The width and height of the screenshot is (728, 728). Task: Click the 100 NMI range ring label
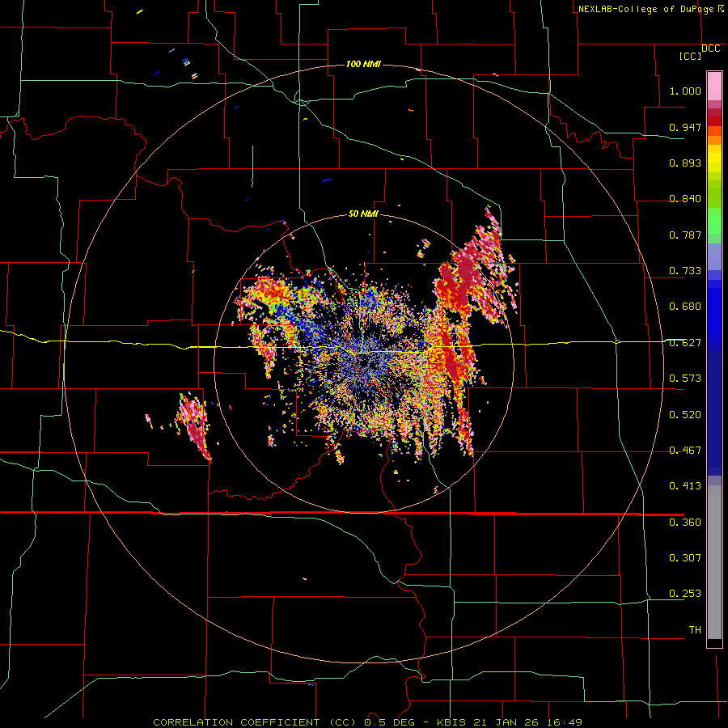pos(363,64)
